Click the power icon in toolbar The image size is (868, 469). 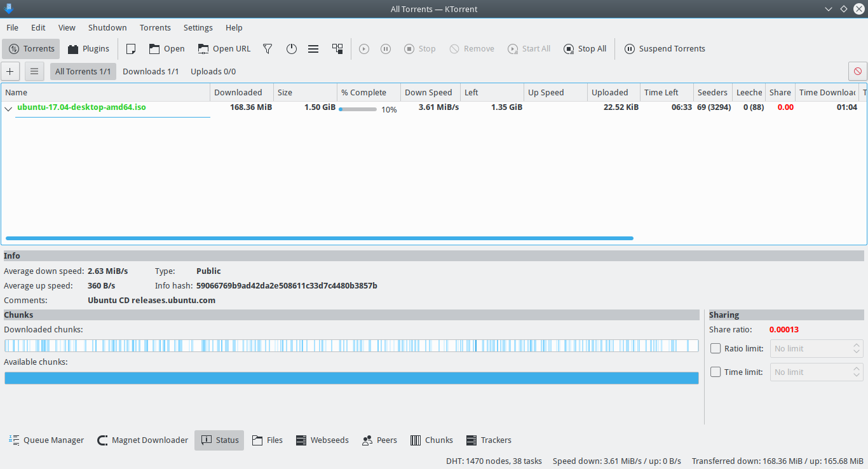pyautogui.click(x=292, y=49)
